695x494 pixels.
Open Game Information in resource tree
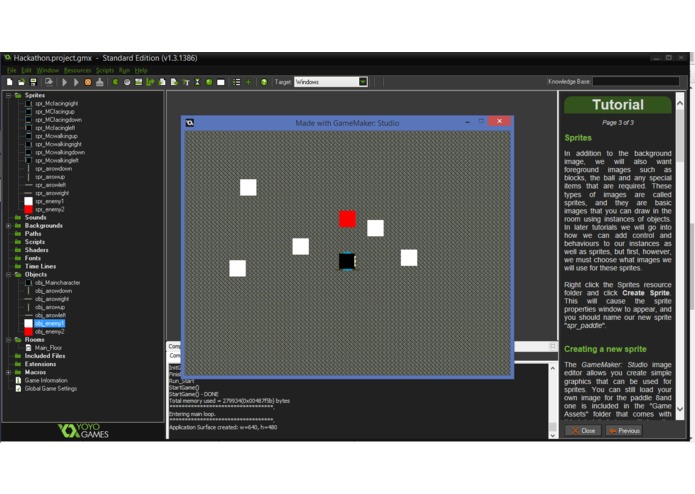pos(46,381)
